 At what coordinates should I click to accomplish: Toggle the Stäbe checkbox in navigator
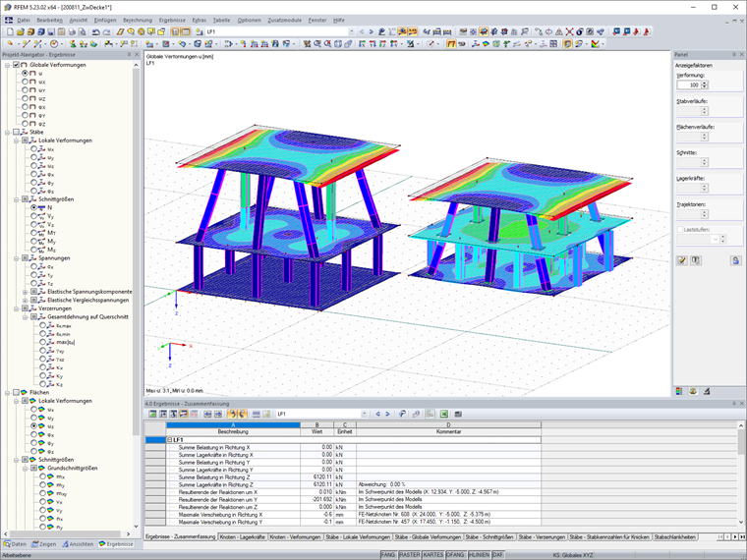16,132
